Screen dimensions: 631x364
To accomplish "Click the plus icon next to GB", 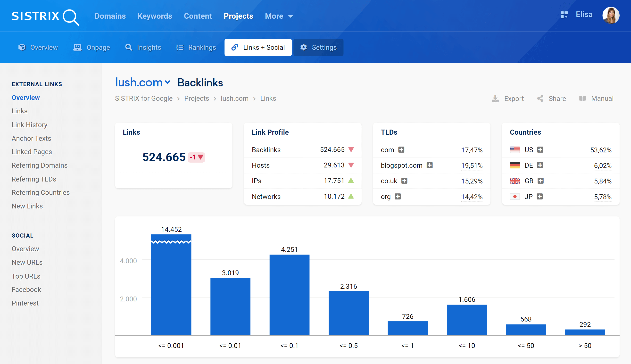I will [540, 181].
